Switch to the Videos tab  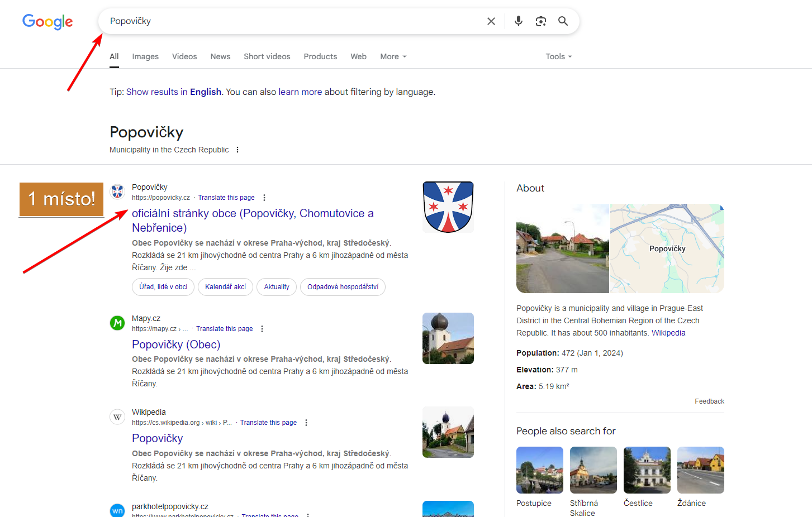(184, 56)
